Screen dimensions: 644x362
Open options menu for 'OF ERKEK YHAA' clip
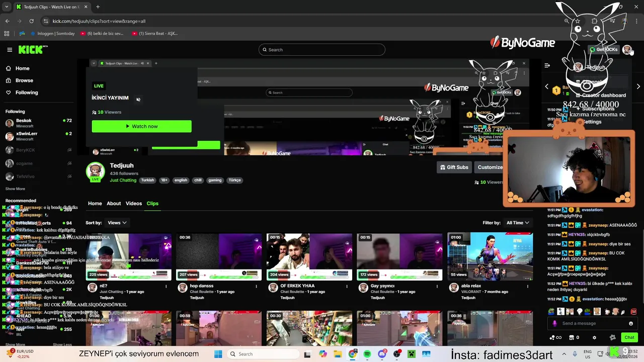[x=347, y=286]
